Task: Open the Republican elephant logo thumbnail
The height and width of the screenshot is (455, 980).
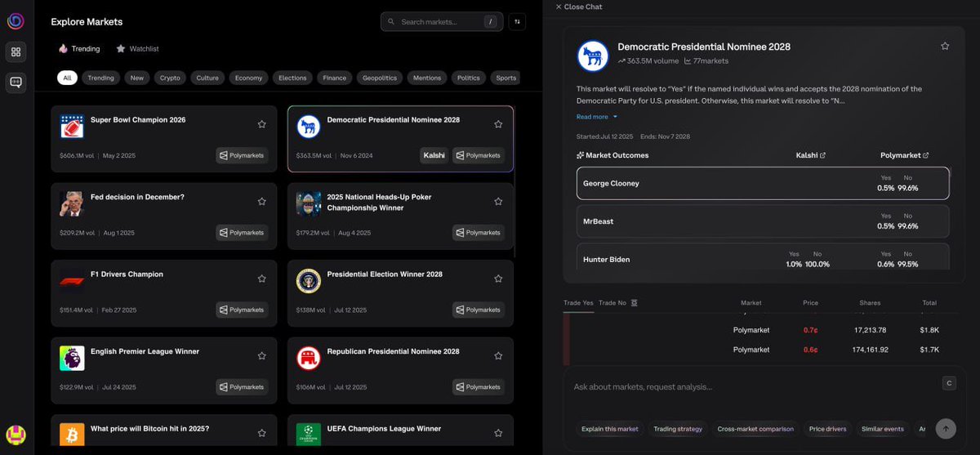Action: click(309, 358)
